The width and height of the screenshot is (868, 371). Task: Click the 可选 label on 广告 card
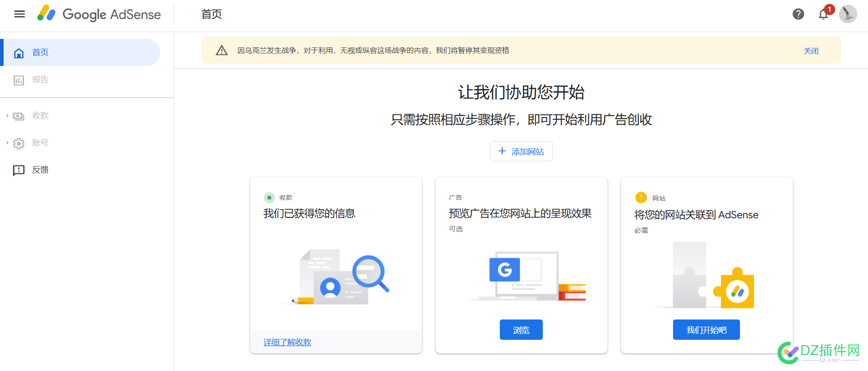click(455, 229)
